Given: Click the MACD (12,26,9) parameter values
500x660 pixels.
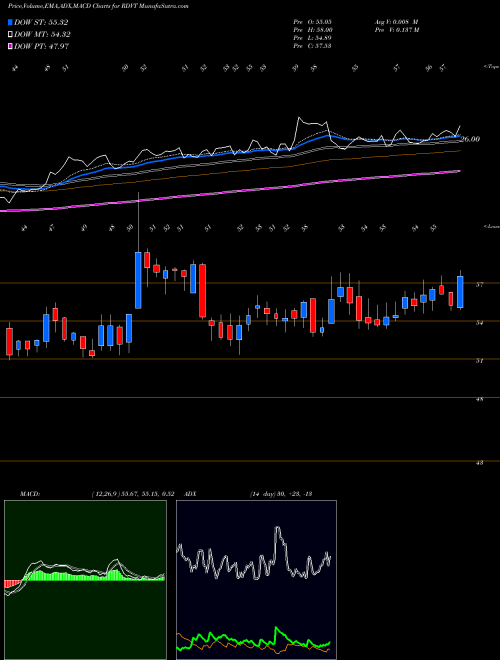Looking at the screenshot, I should [x=133, y=493].
